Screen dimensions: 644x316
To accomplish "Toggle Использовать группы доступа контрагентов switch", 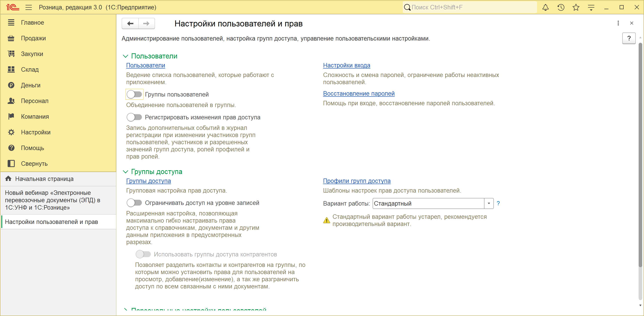I will coord(143,254).
